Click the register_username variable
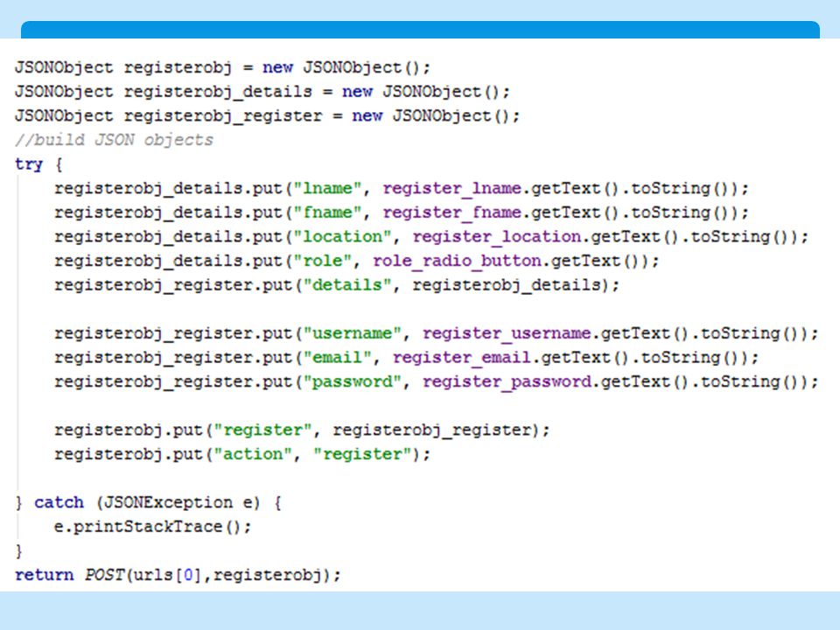Image resolution: width=840 pixels, height=630 pixels. tap(507, 333)
